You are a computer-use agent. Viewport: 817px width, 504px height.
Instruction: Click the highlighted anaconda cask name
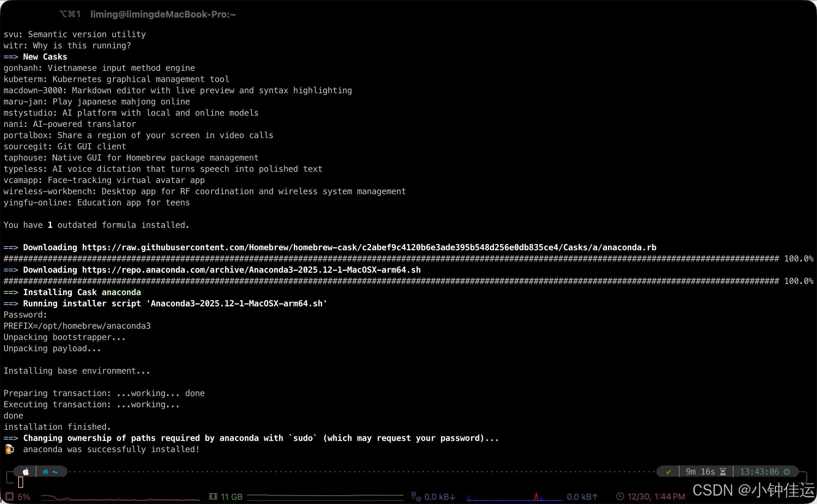click(x=121, y=292)
